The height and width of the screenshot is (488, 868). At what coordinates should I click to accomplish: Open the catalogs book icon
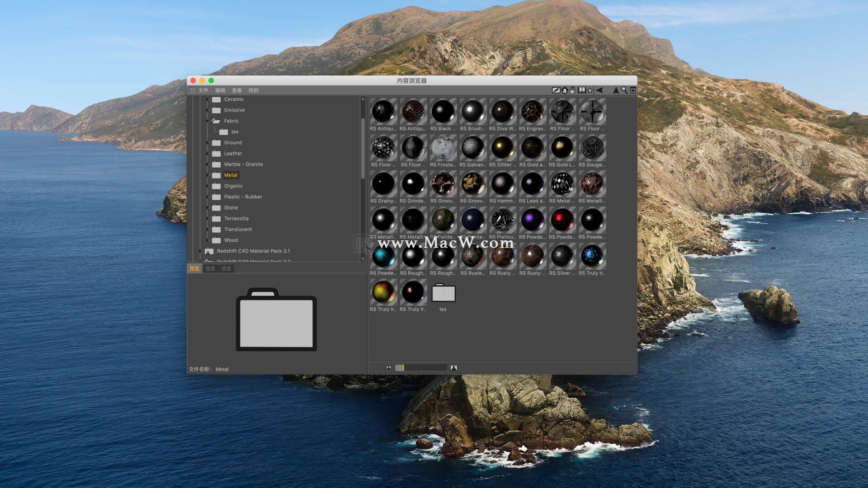click(582, 90)
